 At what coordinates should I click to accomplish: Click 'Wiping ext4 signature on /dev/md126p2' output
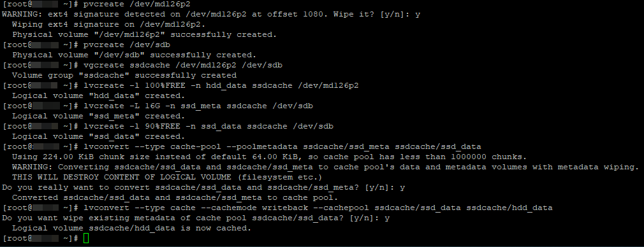coord(106,25)
